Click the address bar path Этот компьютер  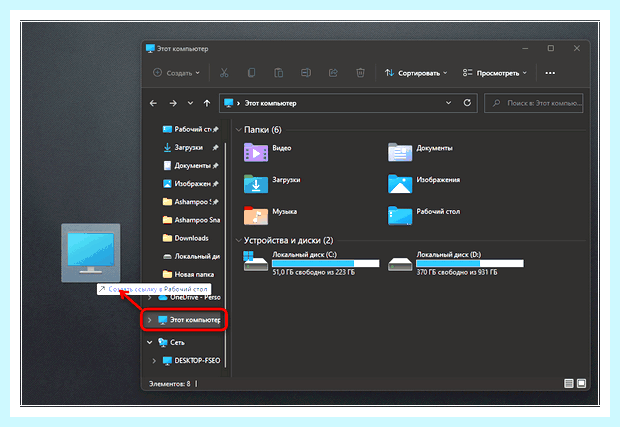pyautogui.click(x=270, y=103)
